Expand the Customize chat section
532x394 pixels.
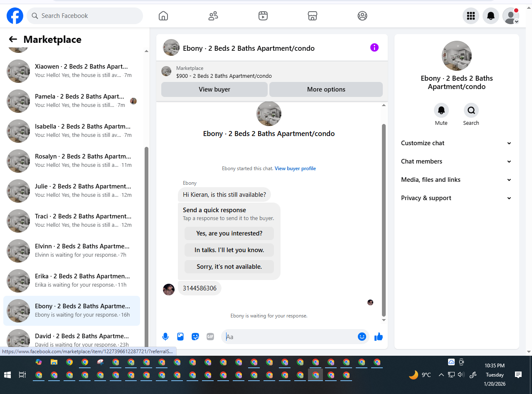(456, 143)
